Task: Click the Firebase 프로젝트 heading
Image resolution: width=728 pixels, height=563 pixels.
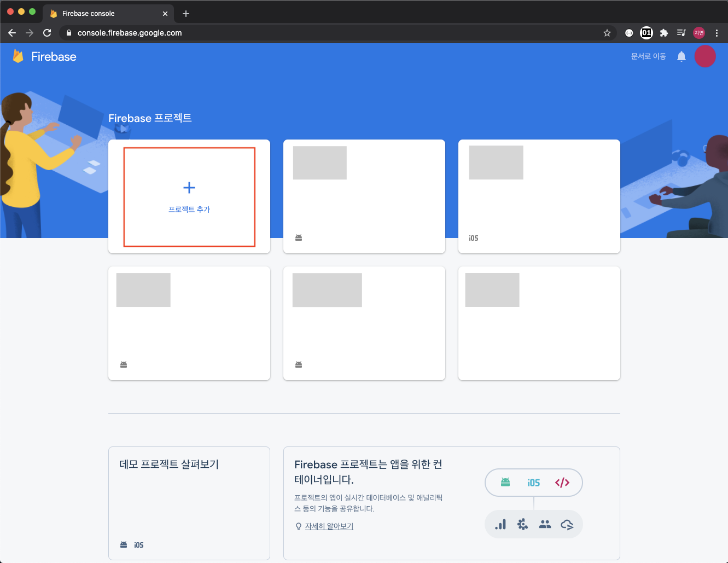Action: tap(150, 118)
